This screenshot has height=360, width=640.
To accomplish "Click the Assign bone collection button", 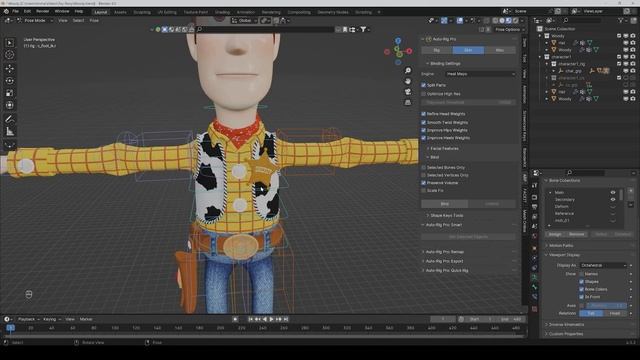I will pos(555,234).
